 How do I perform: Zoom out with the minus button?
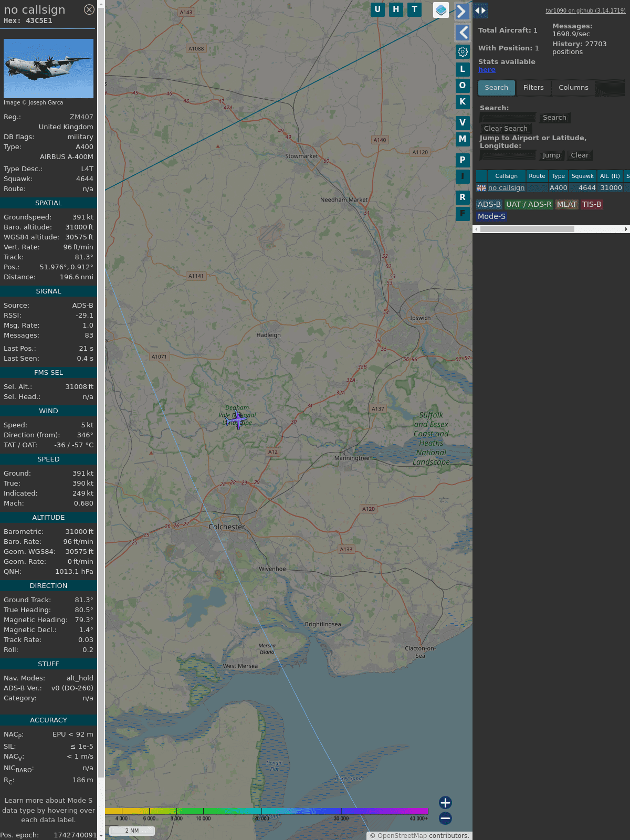(x=445, y=818)
